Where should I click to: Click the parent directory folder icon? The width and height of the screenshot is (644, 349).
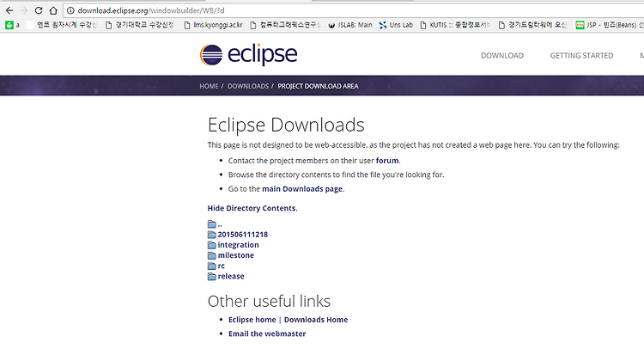click(x=212, y=224)
